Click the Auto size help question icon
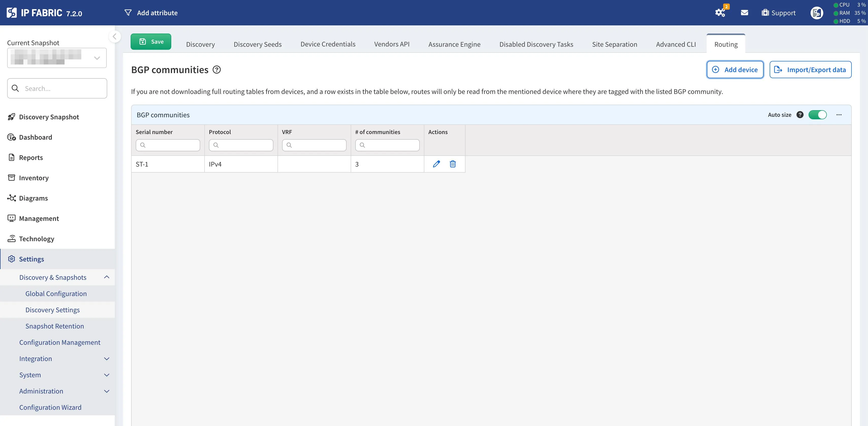This screenshot has width=868, height=426. tap(800, 115)
